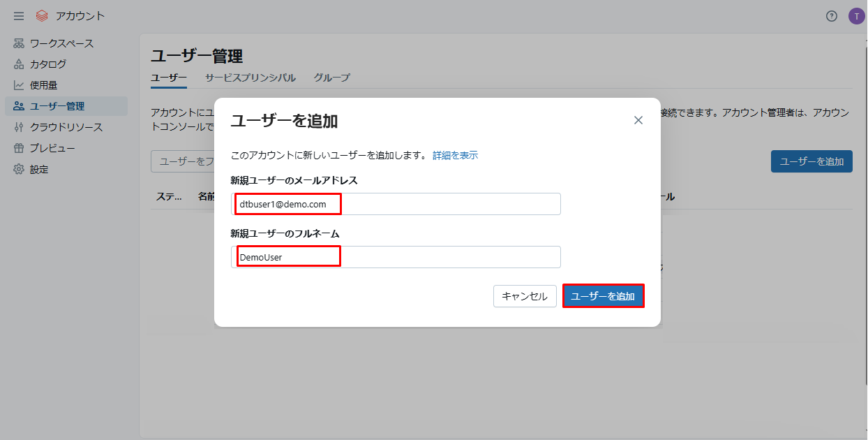Click the full name input field
Screen dimensions: 868x440
396,257
